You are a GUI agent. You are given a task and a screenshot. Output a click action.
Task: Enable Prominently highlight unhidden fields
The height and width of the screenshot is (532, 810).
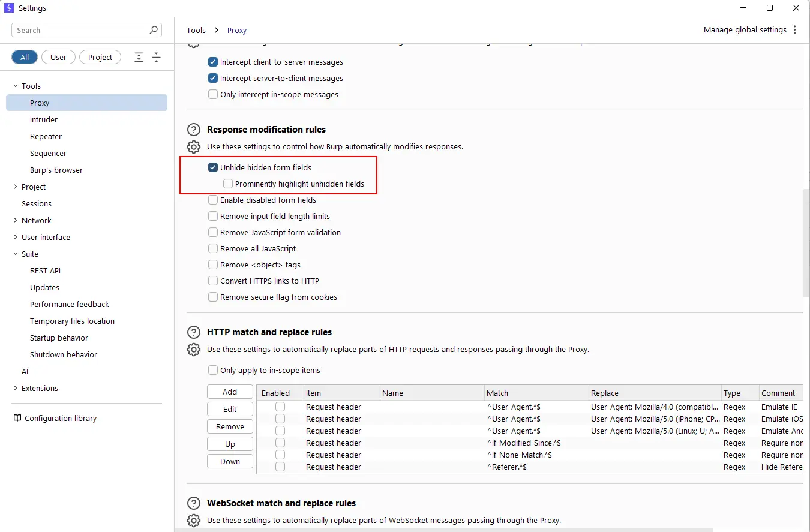[228, 184]
